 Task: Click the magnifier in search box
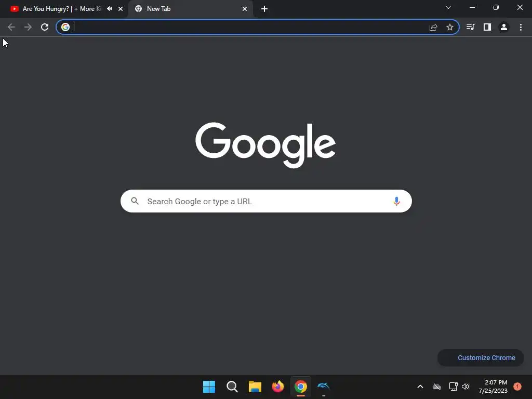[135, 201]
